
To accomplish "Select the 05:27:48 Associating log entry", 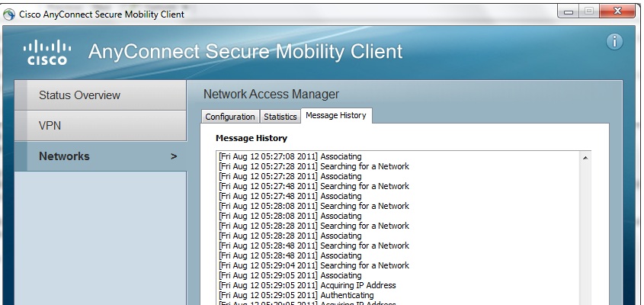I will [290, 196].
